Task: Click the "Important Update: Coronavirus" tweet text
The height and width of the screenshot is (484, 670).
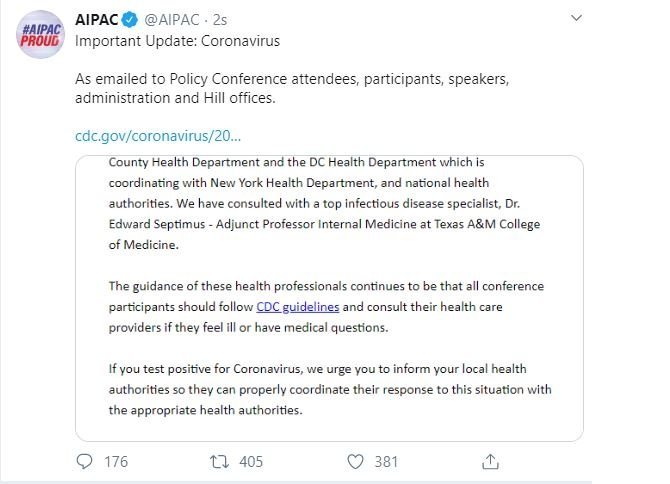Action: coord(177,41)
